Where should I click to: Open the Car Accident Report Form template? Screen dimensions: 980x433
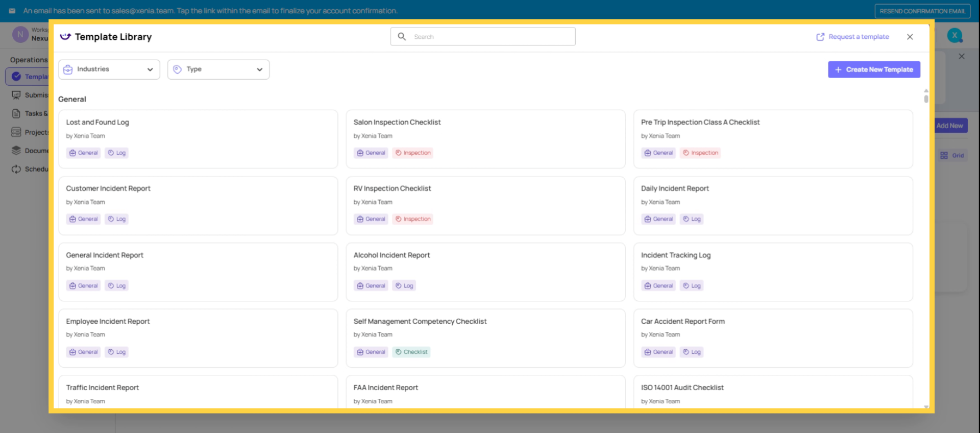(x=773, y=338)
